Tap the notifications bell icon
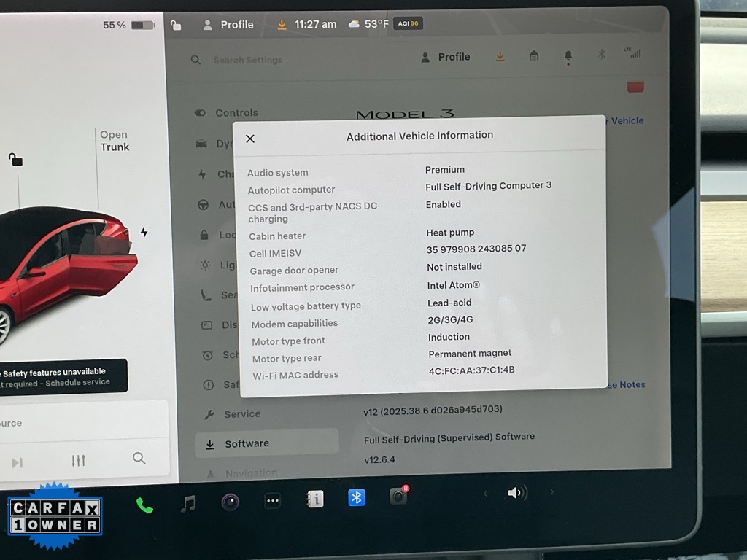The image size is (747, 560). (568, 56)
